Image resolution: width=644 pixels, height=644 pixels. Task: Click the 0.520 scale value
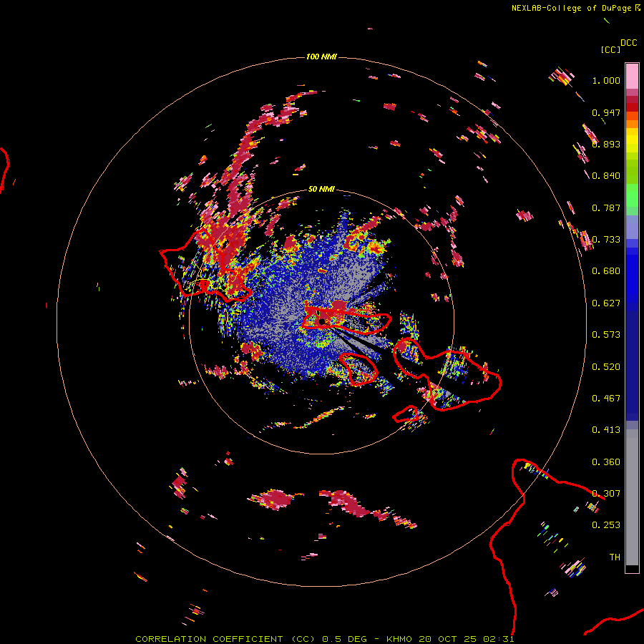pos(606,367)
